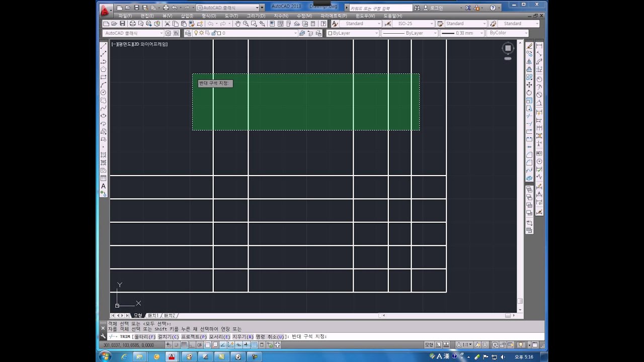This screenshot has width=644, height=362.
Task: Select the Hatch tool
Action: click(104, 155)
